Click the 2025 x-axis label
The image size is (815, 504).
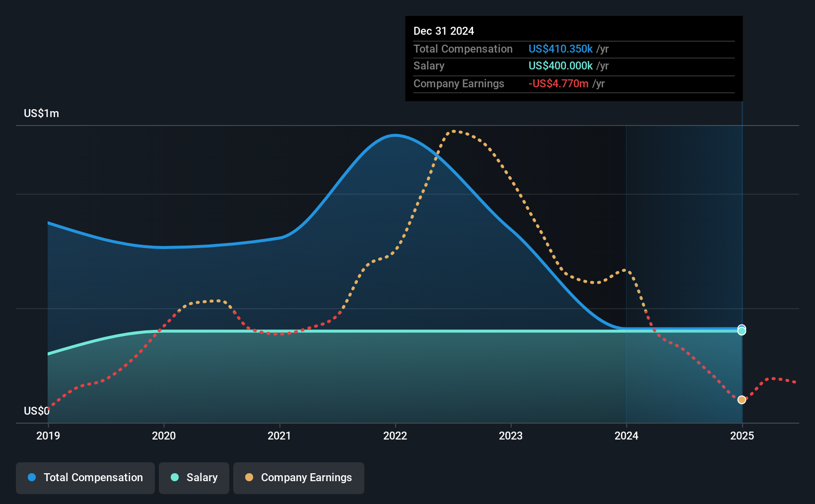pos(742,436)
